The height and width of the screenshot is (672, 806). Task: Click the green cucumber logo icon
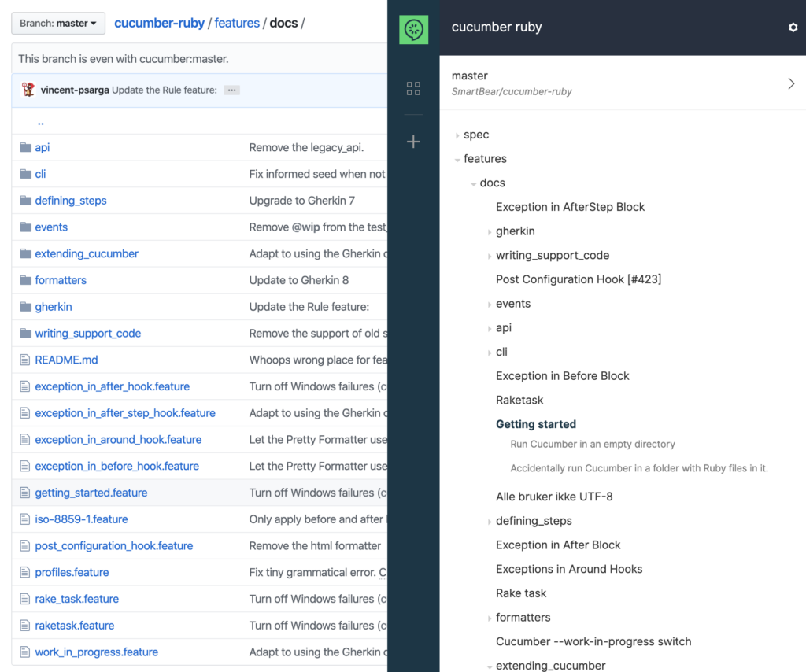click(414, 29)
